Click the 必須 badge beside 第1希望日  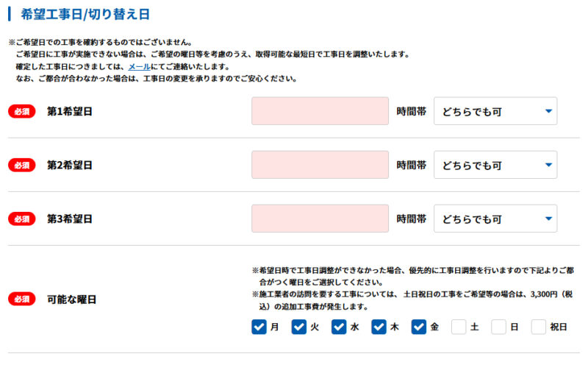pos(22,112)
